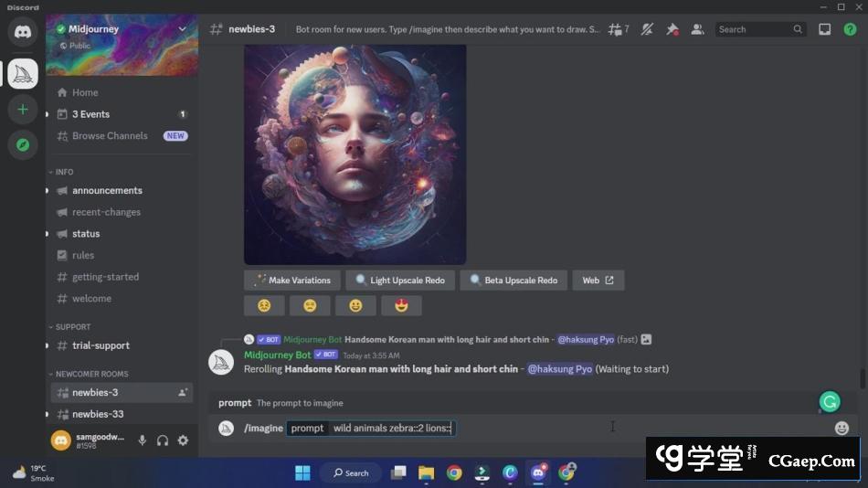Click Add a Server plus icon
This screenshot has height=488, width=868.
pos(23,110)
